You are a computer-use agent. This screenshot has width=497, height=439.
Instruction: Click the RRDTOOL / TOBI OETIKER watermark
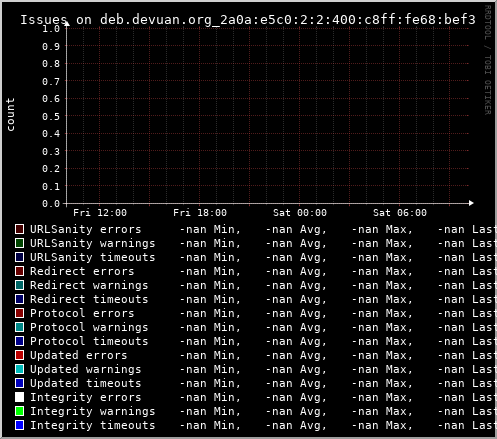(488, 60)
